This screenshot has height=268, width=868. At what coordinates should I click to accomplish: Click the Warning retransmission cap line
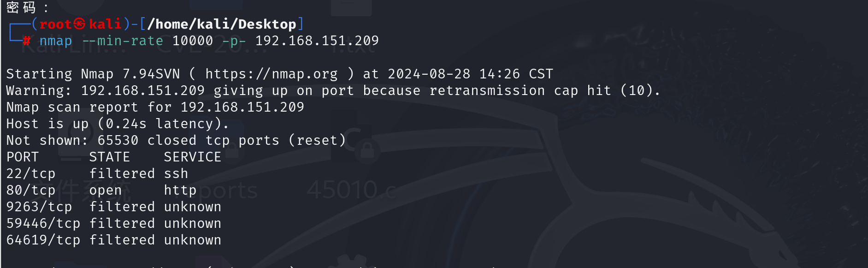point(333,90)
